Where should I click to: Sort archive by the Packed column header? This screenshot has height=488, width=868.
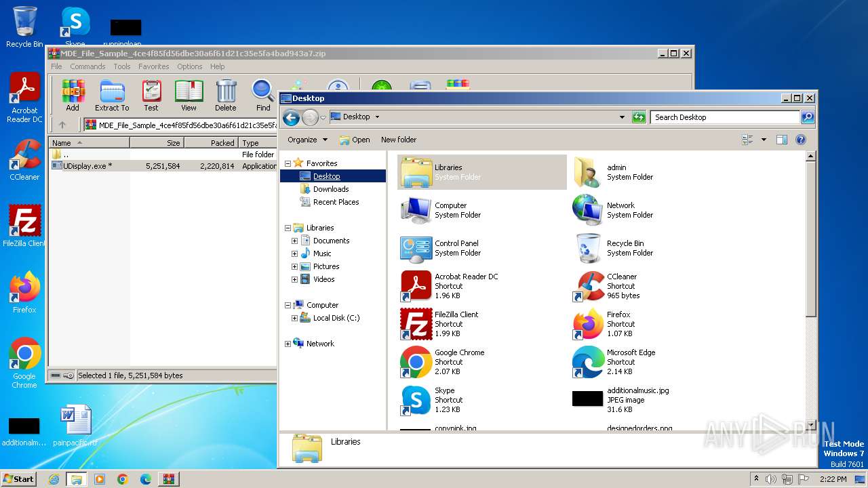point(212,143)
